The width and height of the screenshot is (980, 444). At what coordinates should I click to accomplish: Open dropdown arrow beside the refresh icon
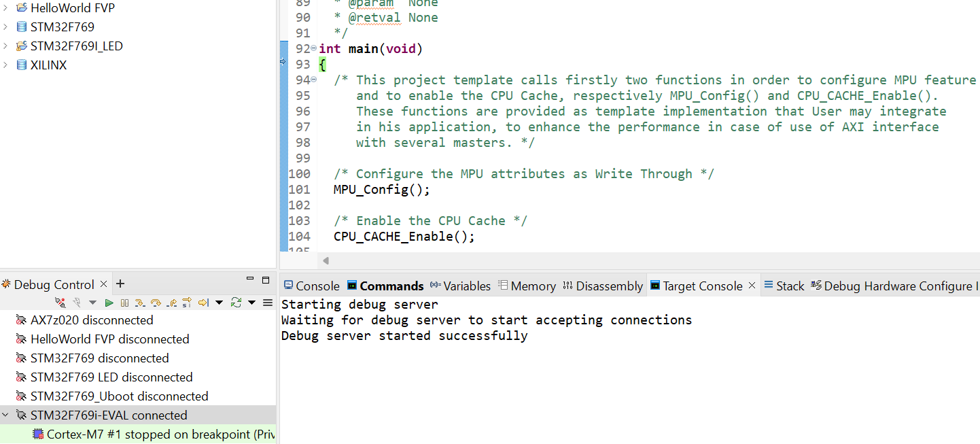pyautogui.click(x=251, y=303)
